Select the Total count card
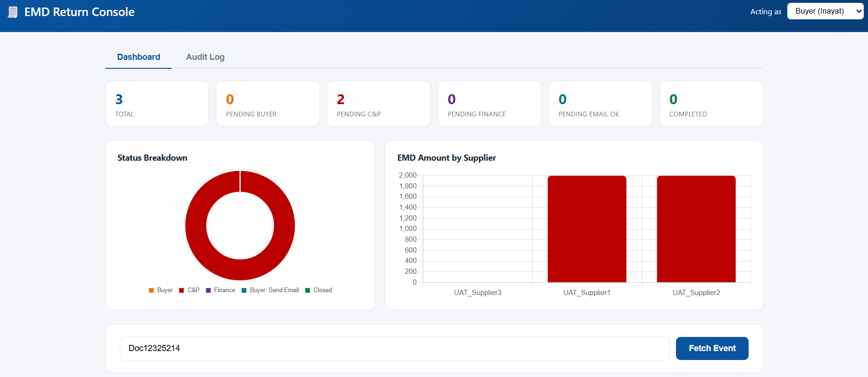This screenshot has width=868, height=377. pyautogui.click(x=157, y=103)
